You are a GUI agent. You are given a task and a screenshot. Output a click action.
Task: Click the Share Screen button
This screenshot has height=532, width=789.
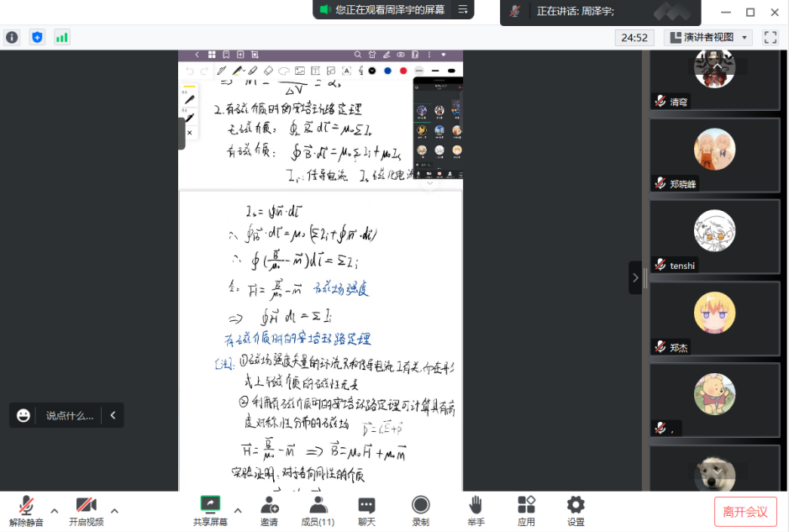tap(210, 509)
